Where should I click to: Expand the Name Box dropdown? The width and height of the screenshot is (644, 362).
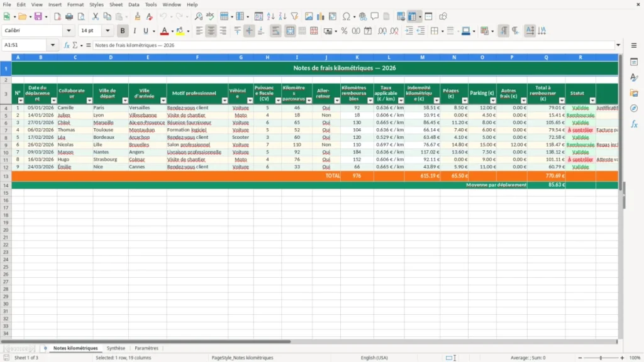pyautogui.click(x=53, y=45)
